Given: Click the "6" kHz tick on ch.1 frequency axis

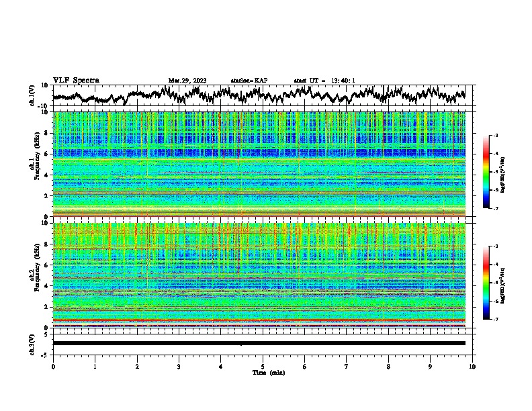Looking at the screenshot, I should coord(47,154).
